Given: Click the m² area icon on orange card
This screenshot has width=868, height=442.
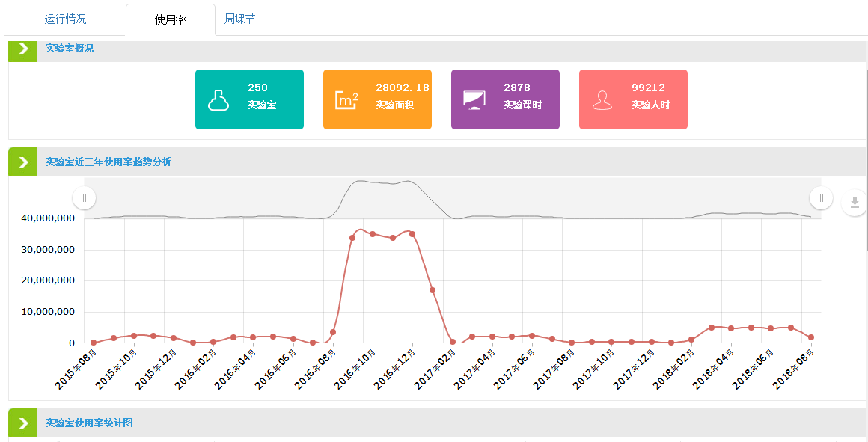Looking at the screenshot, I should point(346,100).
